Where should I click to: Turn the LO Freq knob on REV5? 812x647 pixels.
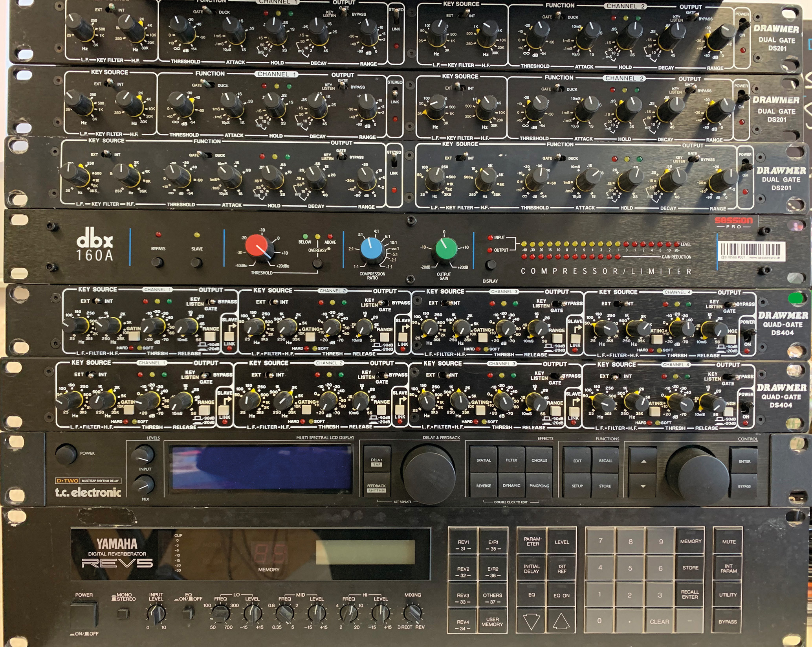220,613
